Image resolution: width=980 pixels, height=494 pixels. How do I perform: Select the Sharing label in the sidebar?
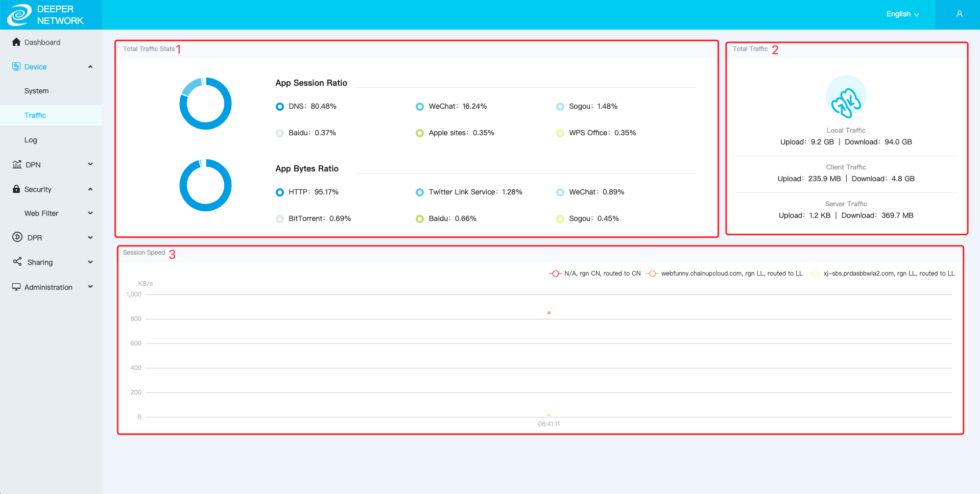click(40, 262)
